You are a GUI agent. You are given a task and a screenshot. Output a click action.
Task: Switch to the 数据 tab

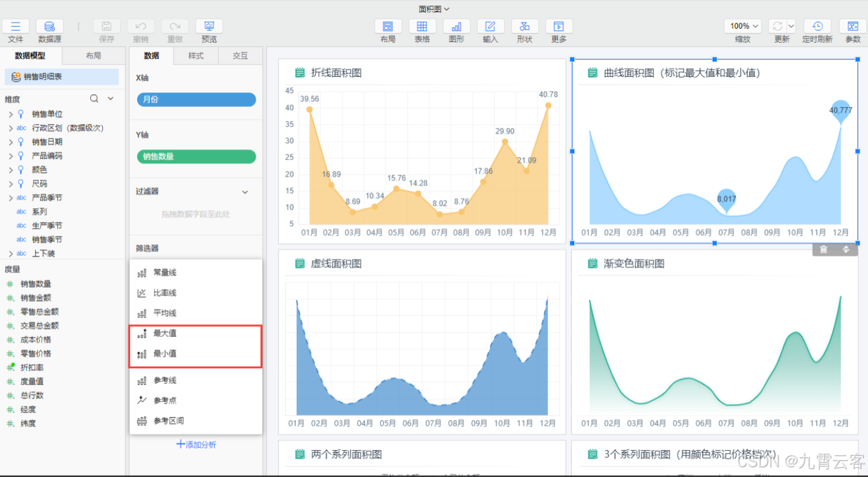pyautogui.click(x=151, y=56)
